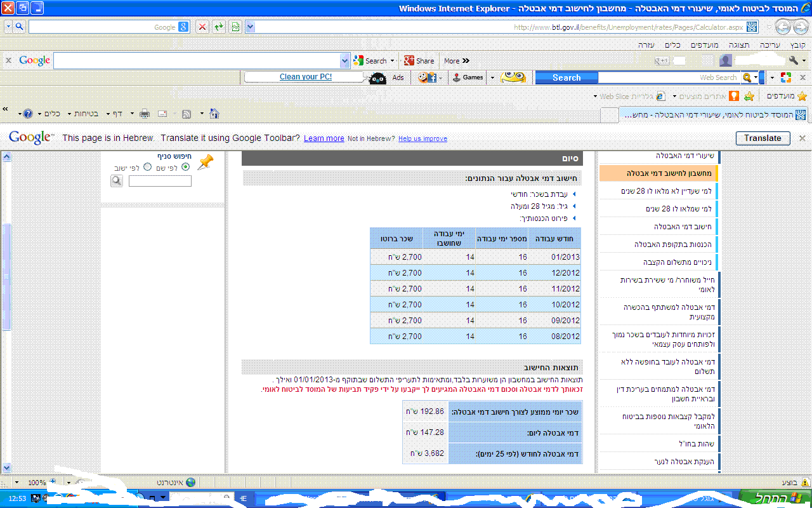Click the branch search text field
The image size is (812, 508).
[x=160, y=181]
